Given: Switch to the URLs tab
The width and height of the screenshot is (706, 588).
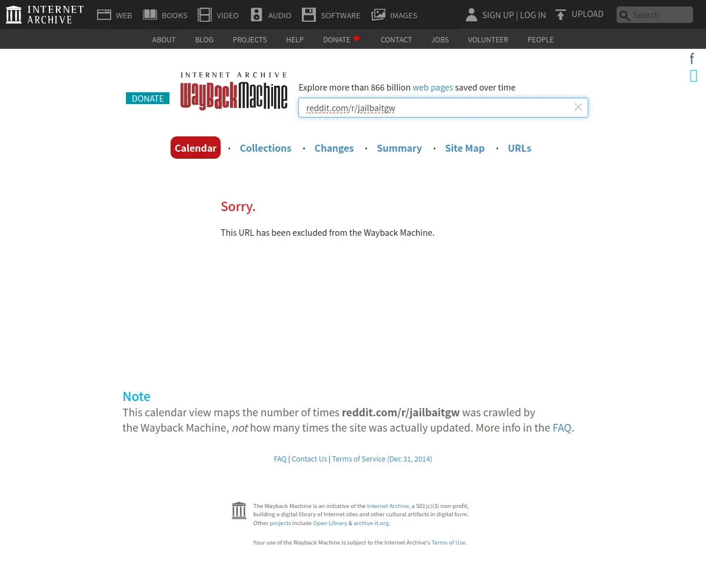Looking at the screenshot, I should 519,148.
